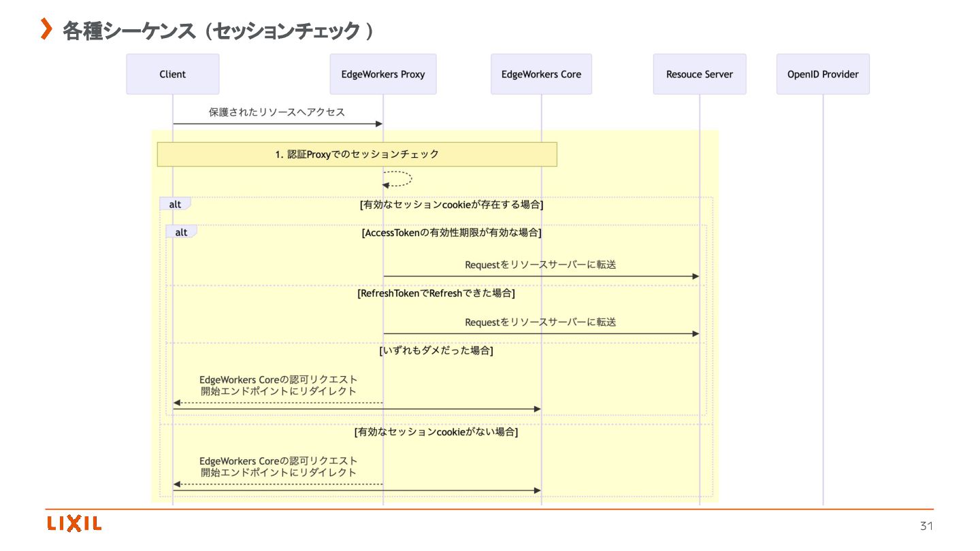Image resolution: width=980 pixels, height=551 pixels.
Task: Click the LIXIL logo in the footer
Action: pos(74,524)
